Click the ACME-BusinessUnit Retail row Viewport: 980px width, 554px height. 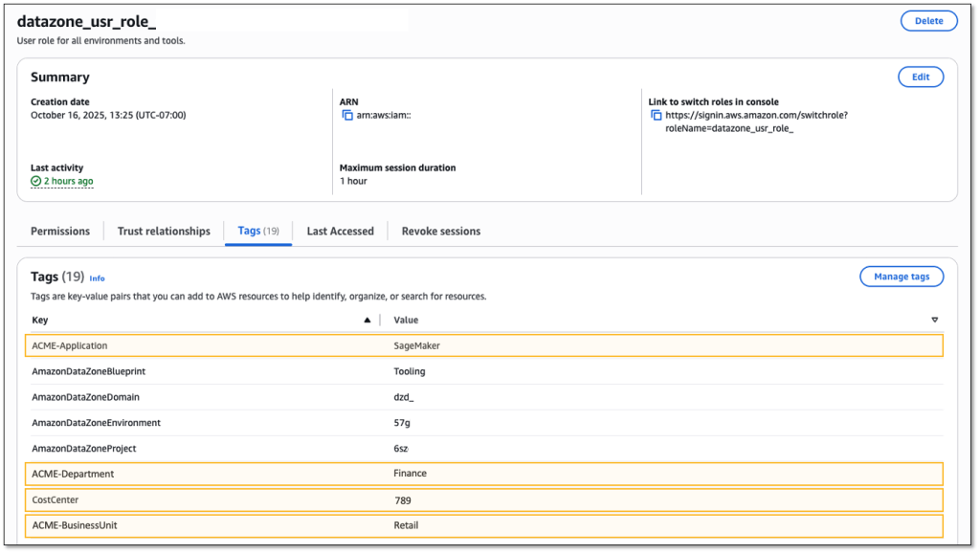(x=483, y=525)
